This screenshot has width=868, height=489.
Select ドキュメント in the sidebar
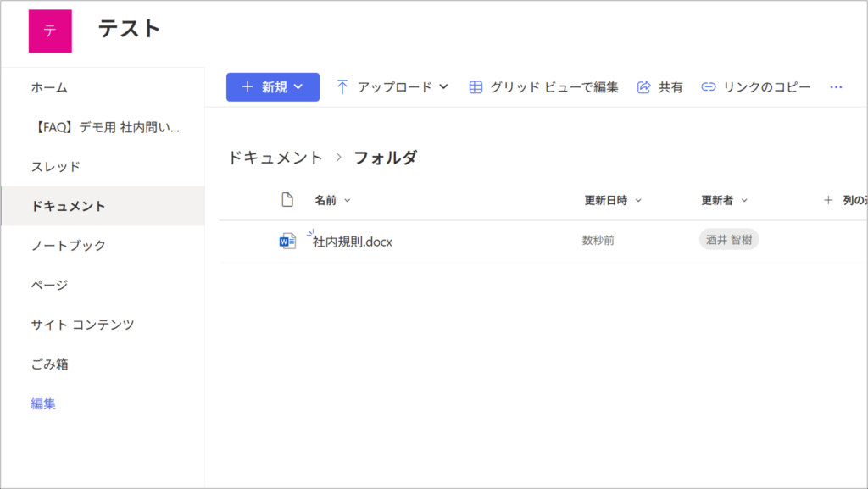pyautogui.click(x=103, y=206)
